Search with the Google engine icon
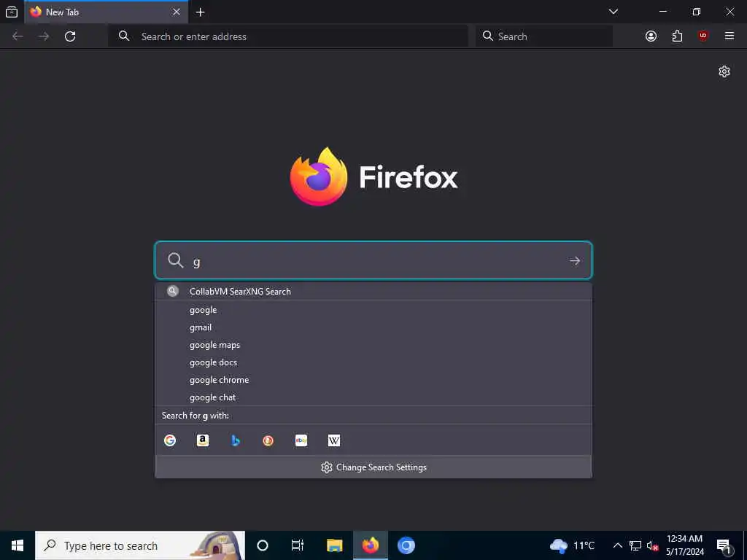This screenshot has height=560, width=747. pos(170,440)
